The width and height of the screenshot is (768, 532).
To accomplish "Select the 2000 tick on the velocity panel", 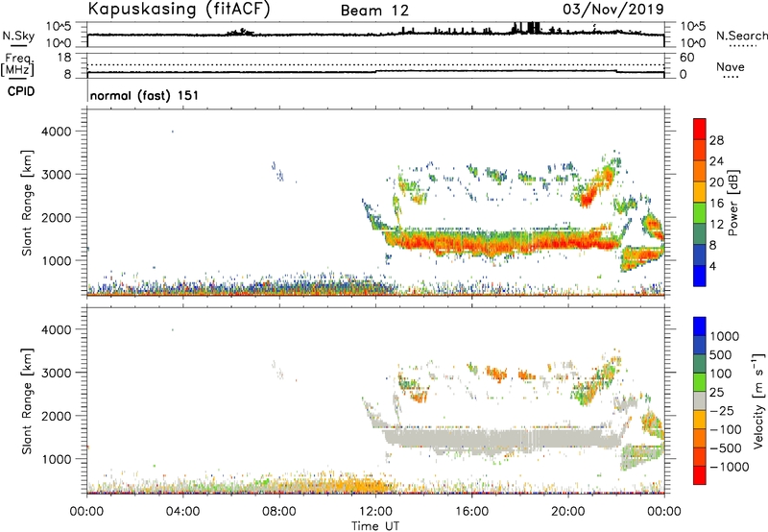I will pos(57,416).
